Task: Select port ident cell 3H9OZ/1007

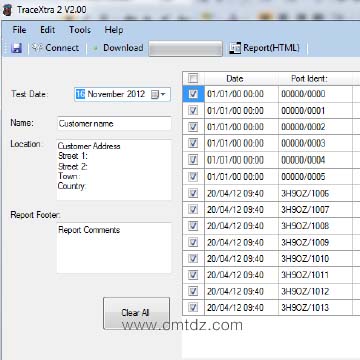Action: [x=315, y=209]
